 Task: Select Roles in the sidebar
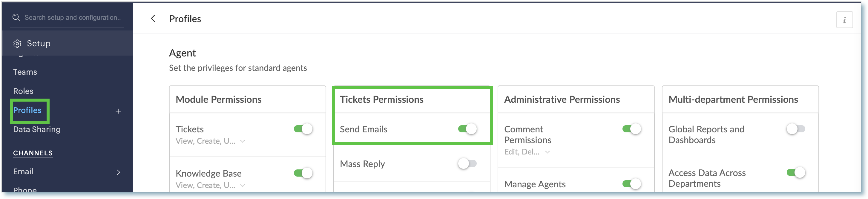[23, 91]
